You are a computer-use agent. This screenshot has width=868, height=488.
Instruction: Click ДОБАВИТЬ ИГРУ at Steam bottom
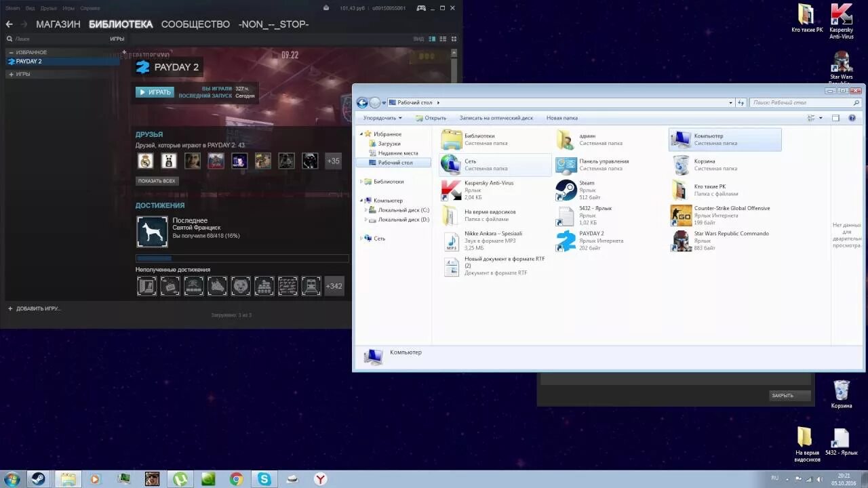click(x=34, y=308)
